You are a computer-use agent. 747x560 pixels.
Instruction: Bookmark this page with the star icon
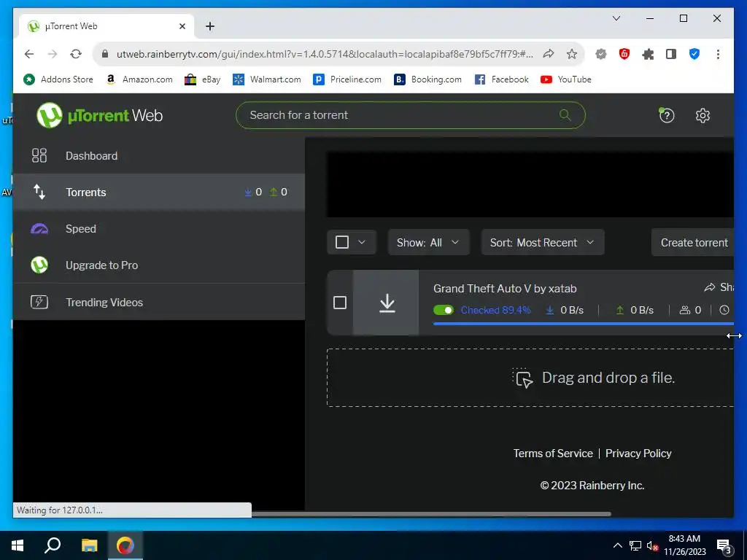click(572, 54)
